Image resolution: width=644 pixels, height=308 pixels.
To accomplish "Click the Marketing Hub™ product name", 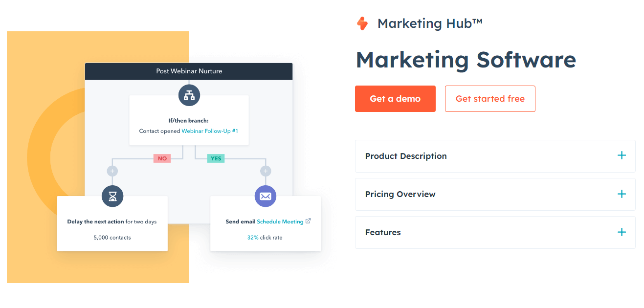I will [x=430, y=23].
